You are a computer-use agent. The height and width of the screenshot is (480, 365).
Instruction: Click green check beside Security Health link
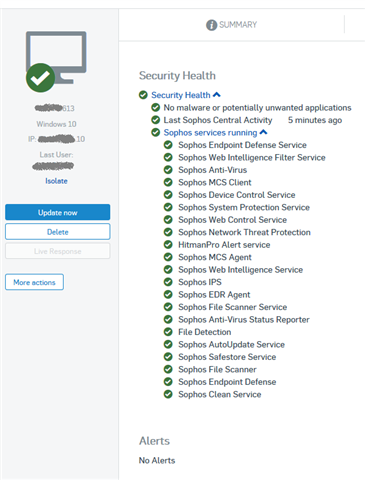pos(143,95)
